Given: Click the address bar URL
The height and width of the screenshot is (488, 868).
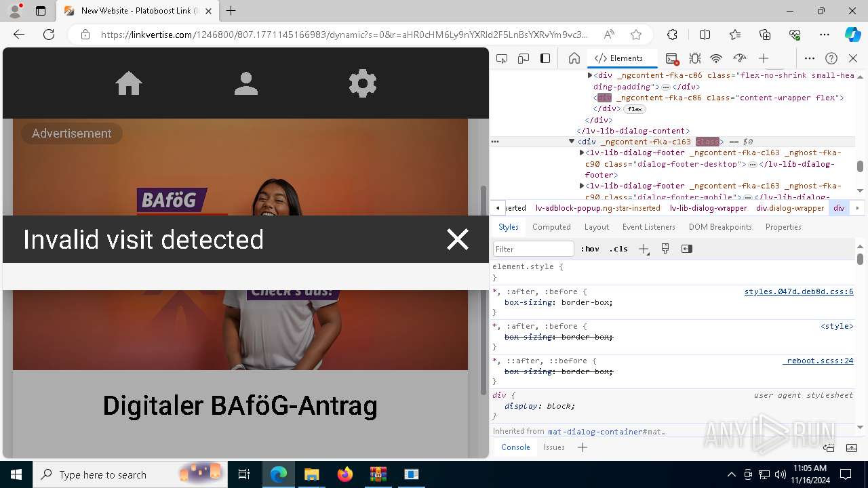Looking at the screenshot, I should click(344, 35).
